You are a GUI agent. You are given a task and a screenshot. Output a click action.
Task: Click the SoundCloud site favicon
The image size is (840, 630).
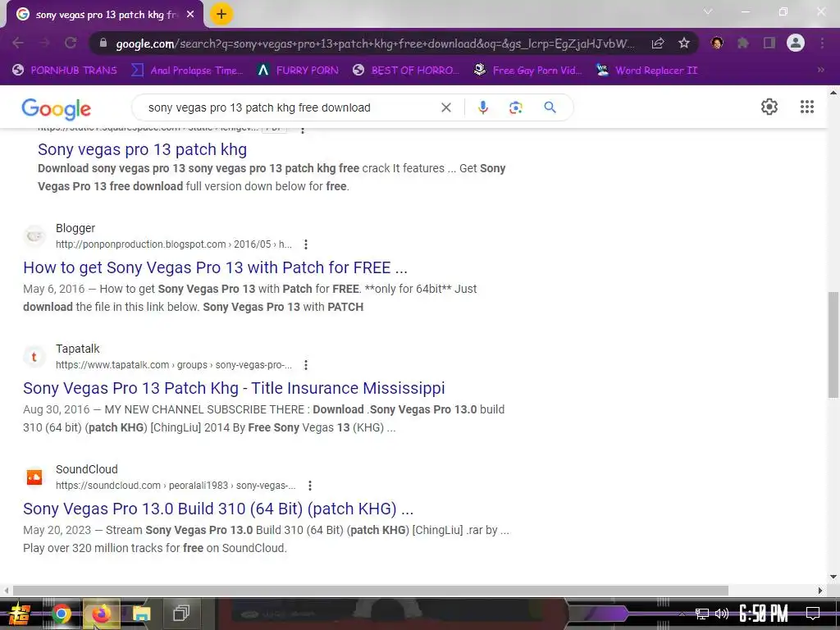click(34, 477)
